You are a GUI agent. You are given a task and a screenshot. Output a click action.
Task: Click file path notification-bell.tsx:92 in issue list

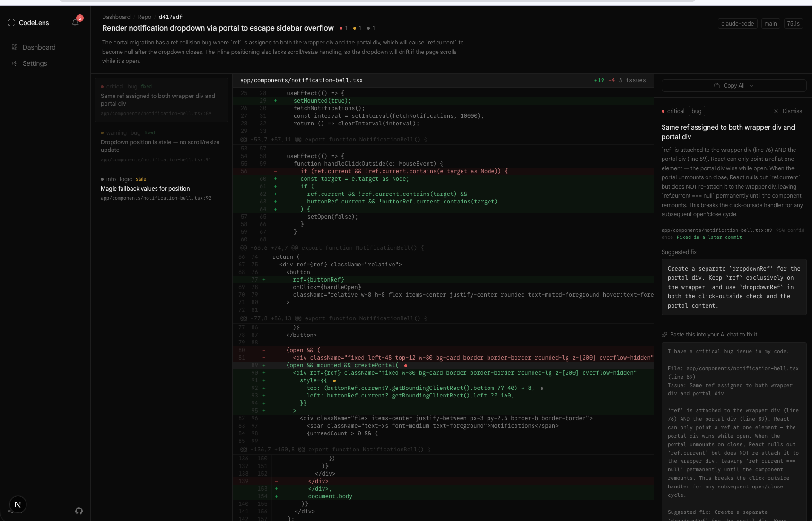pos(156,198)
